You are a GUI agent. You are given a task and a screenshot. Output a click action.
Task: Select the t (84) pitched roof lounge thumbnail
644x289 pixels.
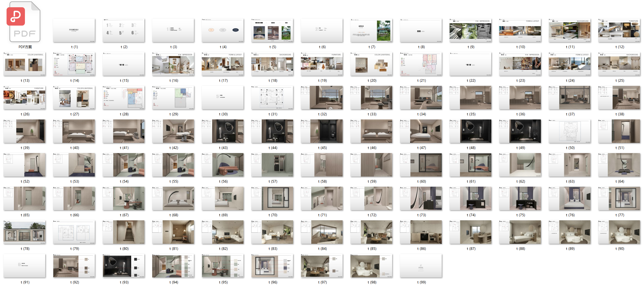click(x=322, y=232)
